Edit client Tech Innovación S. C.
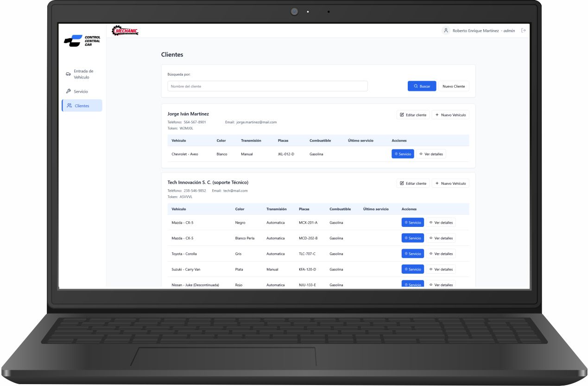This screenshot has width=588, height=386. click(x=413, y=183)
